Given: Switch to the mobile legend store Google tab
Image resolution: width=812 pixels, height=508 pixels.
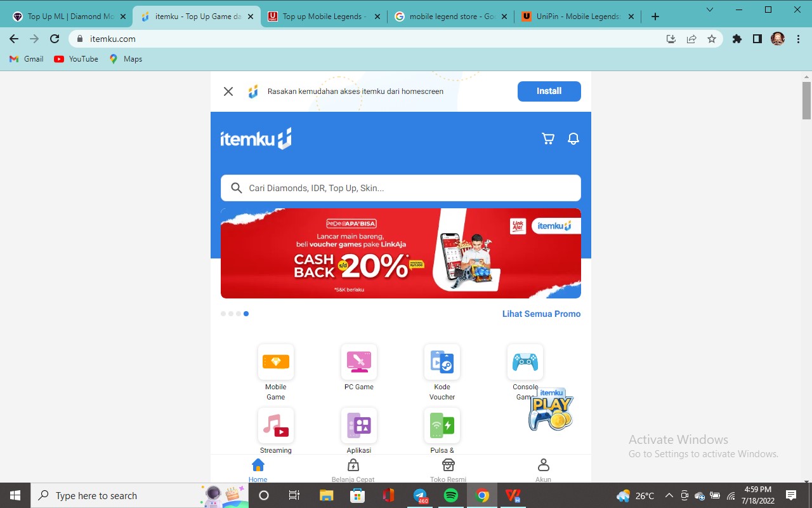Looking at the screenshot, I should tap(450, 17).
